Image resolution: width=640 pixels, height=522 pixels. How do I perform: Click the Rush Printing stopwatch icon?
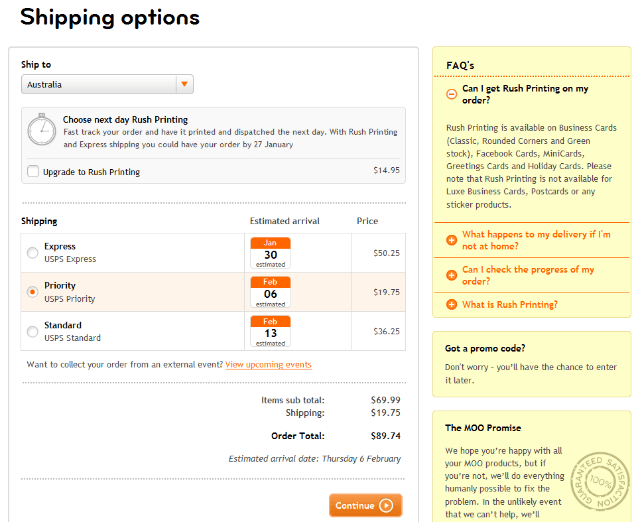click(41, 131)
